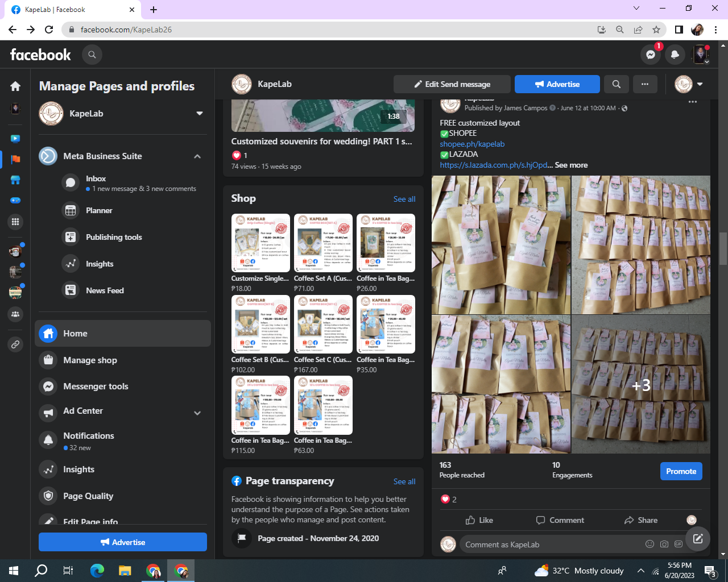Click See all link in Shop
The image size is (728, 582).
click(x=404, y=199)
